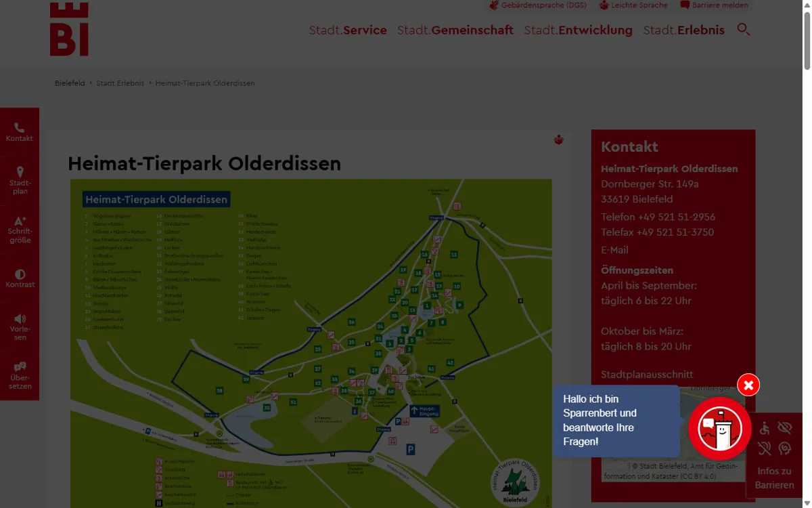812x508 pixels.
Task: Open Leichte Sprache link
Action: point(633,5)
